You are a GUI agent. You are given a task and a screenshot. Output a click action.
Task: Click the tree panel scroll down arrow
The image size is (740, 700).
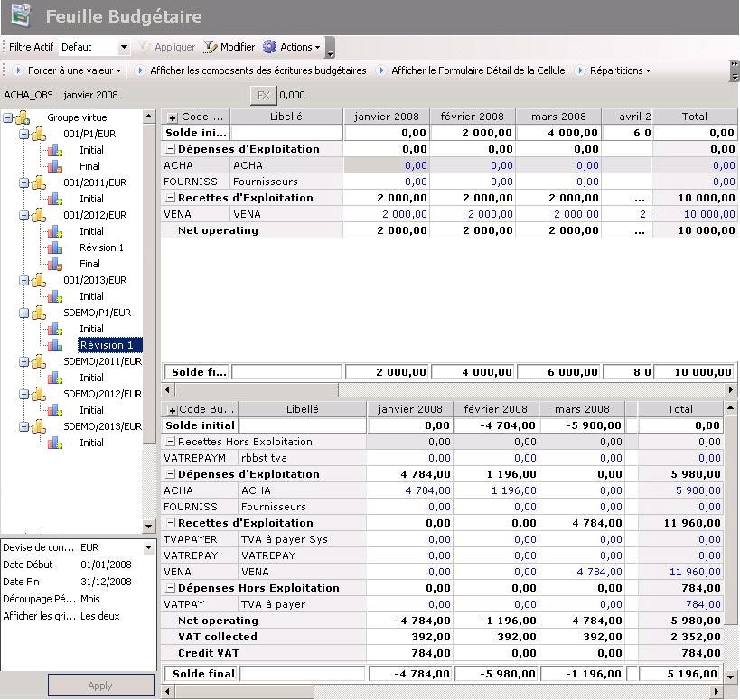point(149,527)
